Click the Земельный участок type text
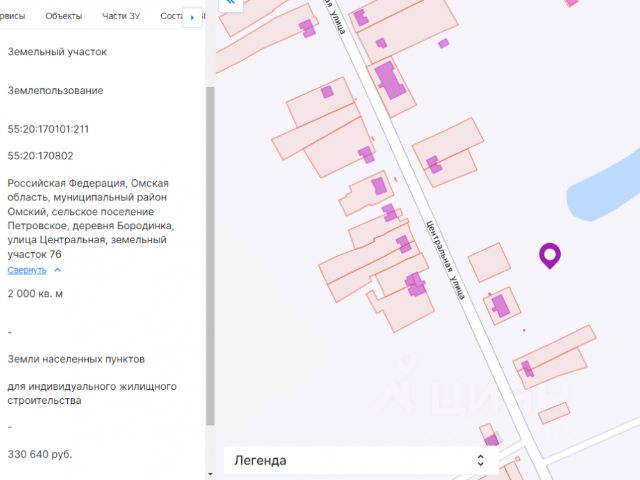Image resolution: width=640 pixels, height=480 pixels. pos(57,51)
